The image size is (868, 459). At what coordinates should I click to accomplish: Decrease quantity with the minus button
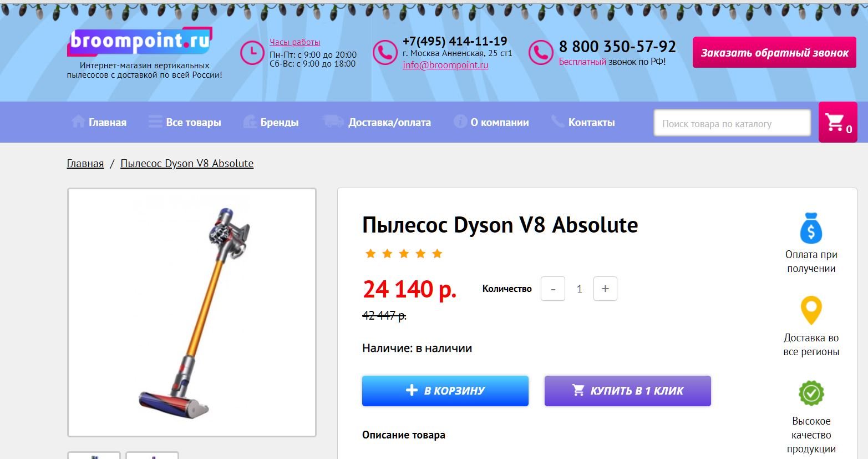pos(553,289)
